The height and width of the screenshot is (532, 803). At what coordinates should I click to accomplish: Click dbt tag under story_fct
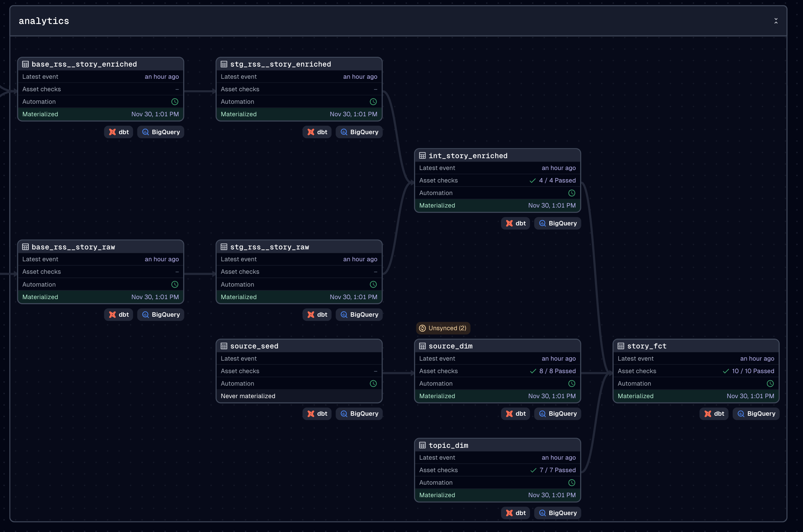click(x=714, y=414)
